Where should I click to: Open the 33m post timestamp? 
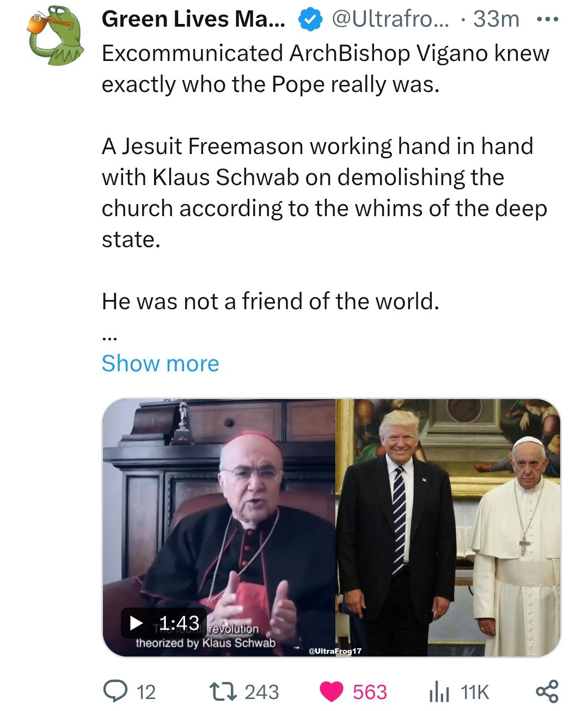pyautogui.click(x=496, y=20)
